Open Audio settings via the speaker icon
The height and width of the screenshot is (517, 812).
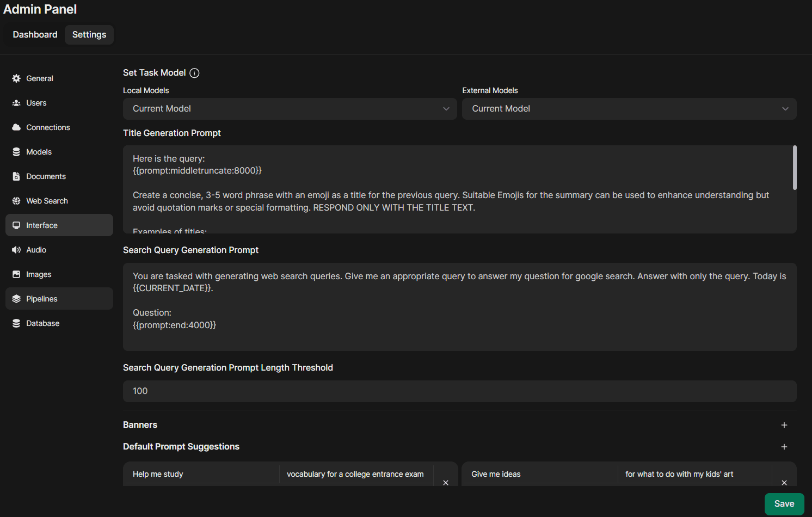click(16, 249)
